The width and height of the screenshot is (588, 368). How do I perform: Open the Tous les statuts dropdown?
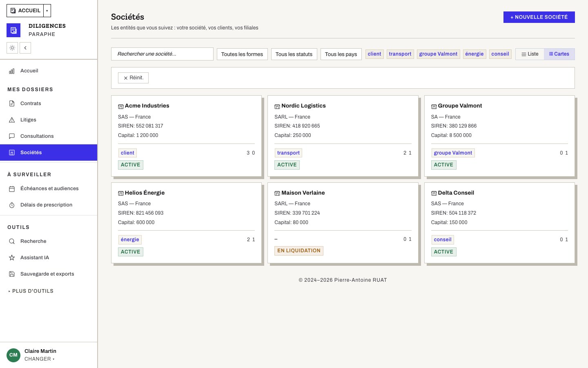(x=294, y=54)
